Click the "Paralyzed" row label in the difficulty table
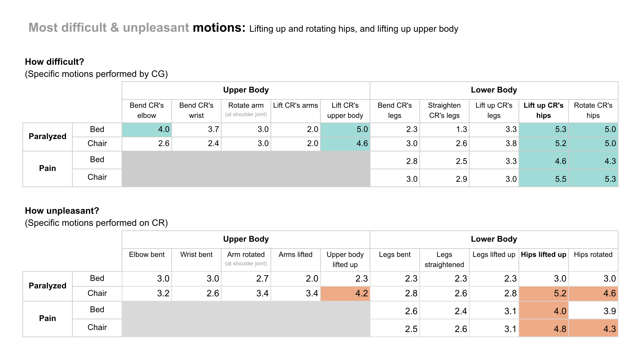 pyautogui.click(x=48, y=137)
